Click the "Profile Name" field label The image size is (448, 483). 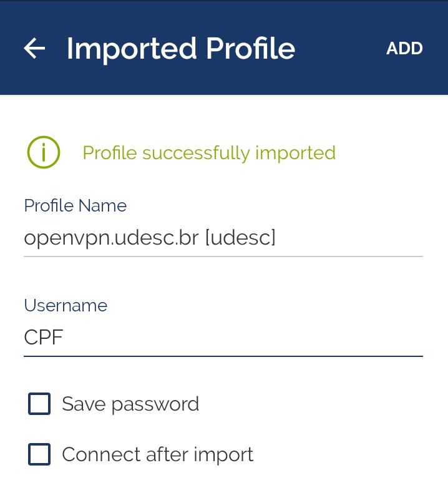click(x=75, y=206)
